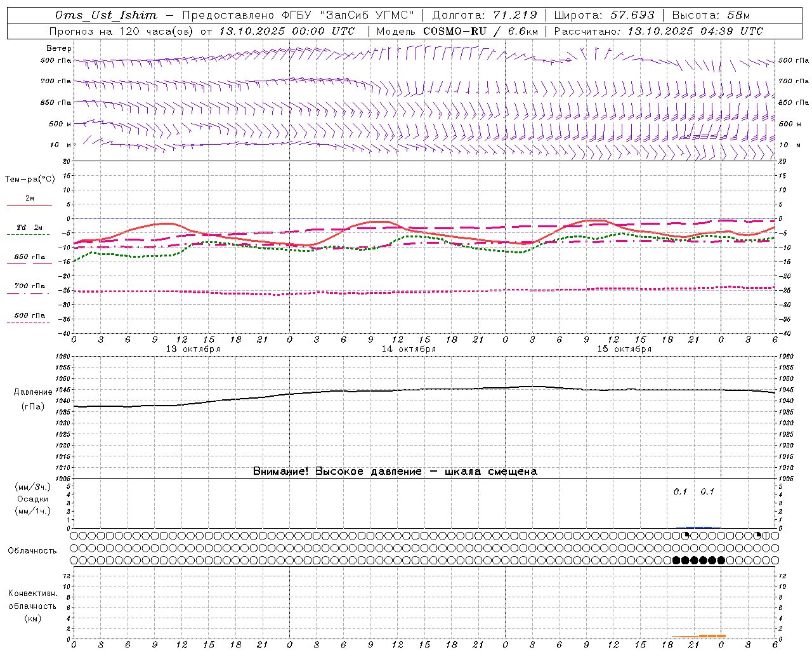Click the Широта: 57.693 value
This screenshot has width=812, height=650.
click(x=604, y=15)
